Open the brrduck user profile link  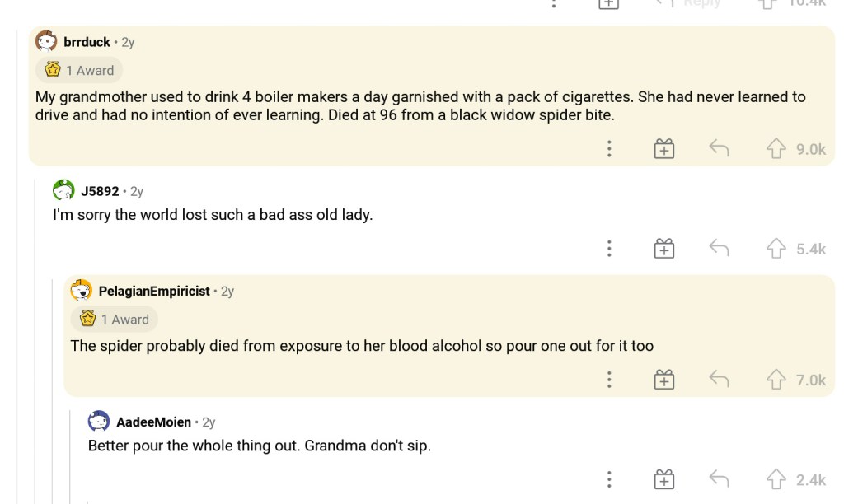pyautogui.click(x=87, y=42)
